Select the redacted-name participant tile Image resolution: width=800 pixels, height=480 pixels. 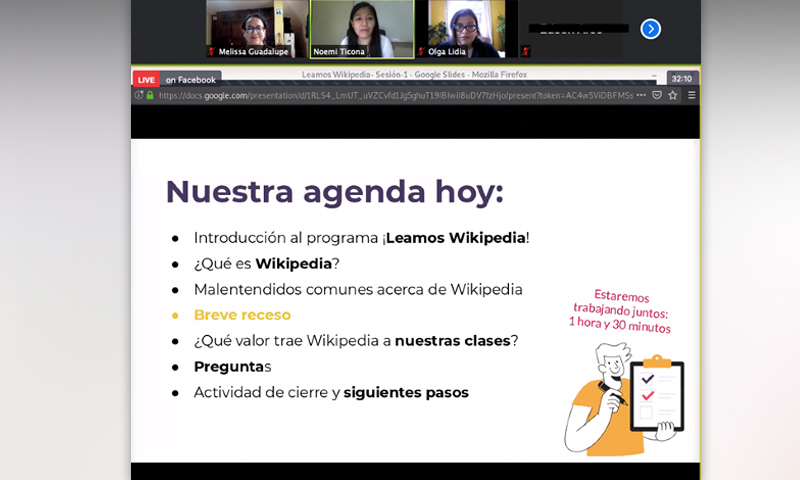point(571,29)
